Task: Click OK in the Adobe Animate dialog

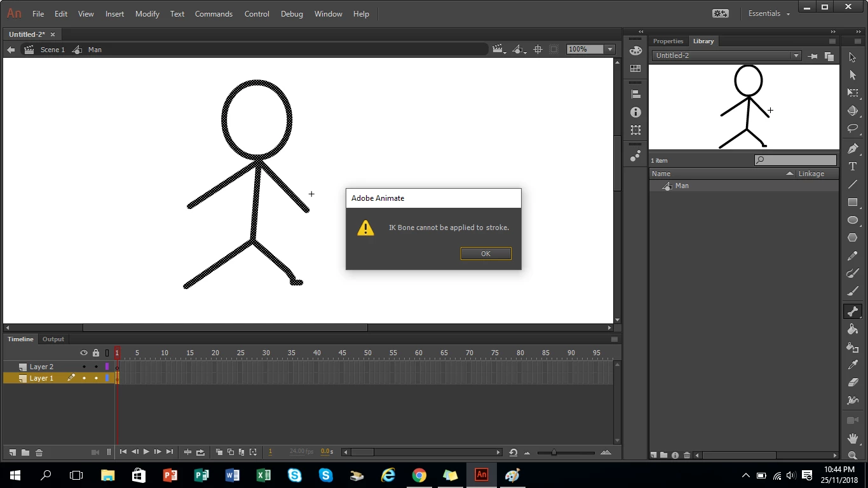Action: tap(485, 254)
